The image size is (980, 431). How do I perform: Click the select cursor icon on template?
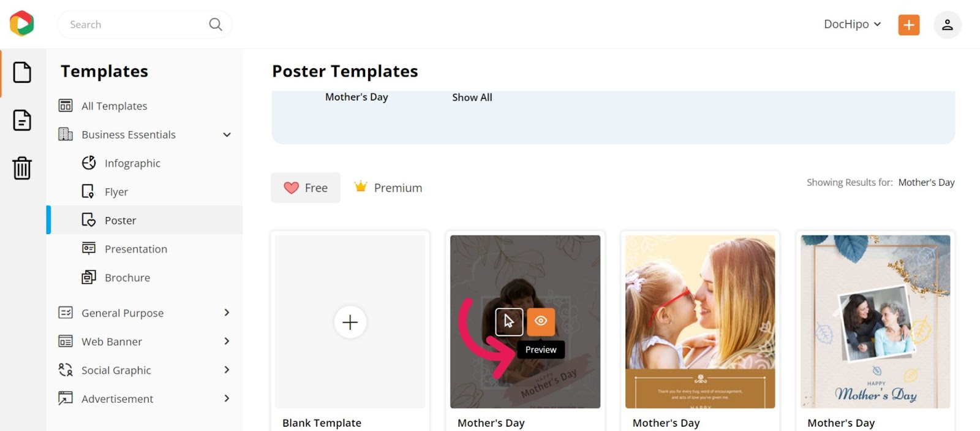point(509,321)
